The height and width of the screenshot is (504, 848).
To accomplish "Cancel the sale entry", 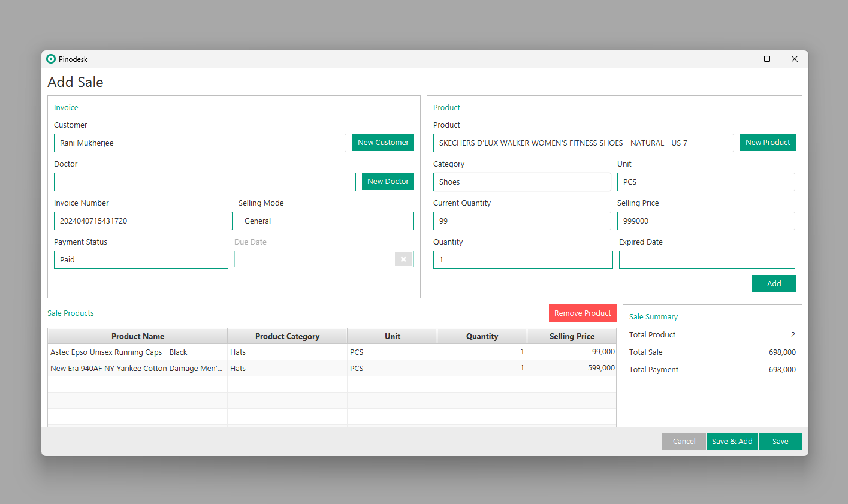I will (684, 442).
